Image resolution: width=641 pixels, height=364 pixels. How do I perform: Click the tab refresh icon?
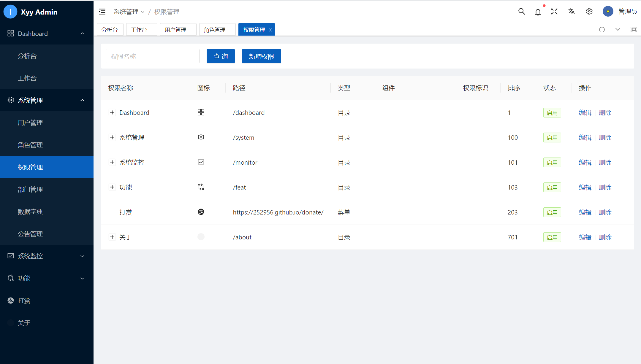tap(602, 29)
